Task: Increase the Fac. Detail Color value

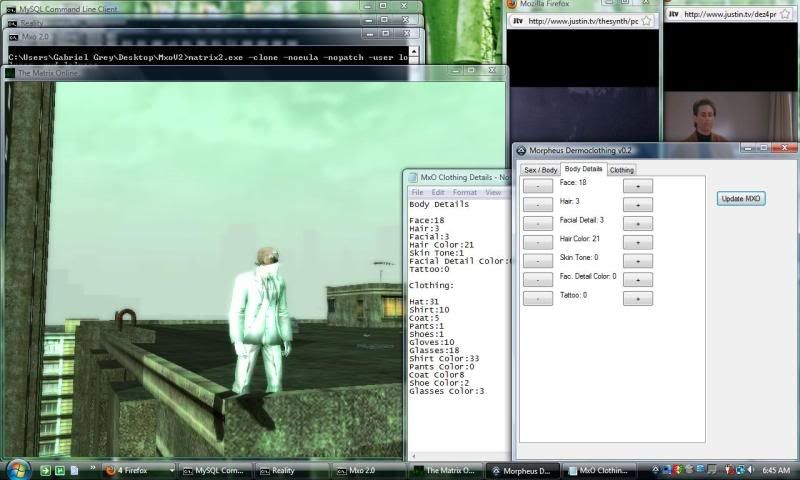Action: tap(638, 280)
